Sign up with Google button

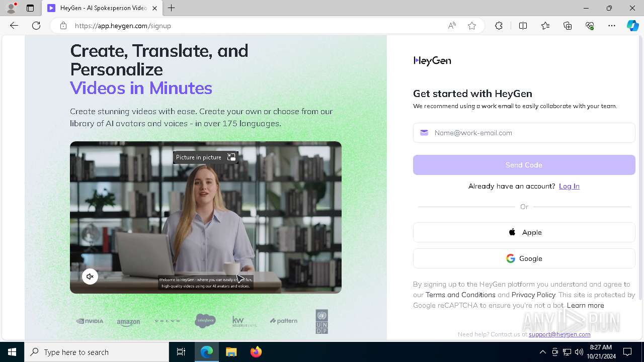[x=524, y=258]
